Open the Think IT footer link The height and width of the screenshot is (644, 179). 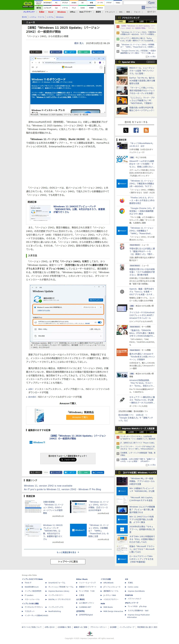point(28,583)
